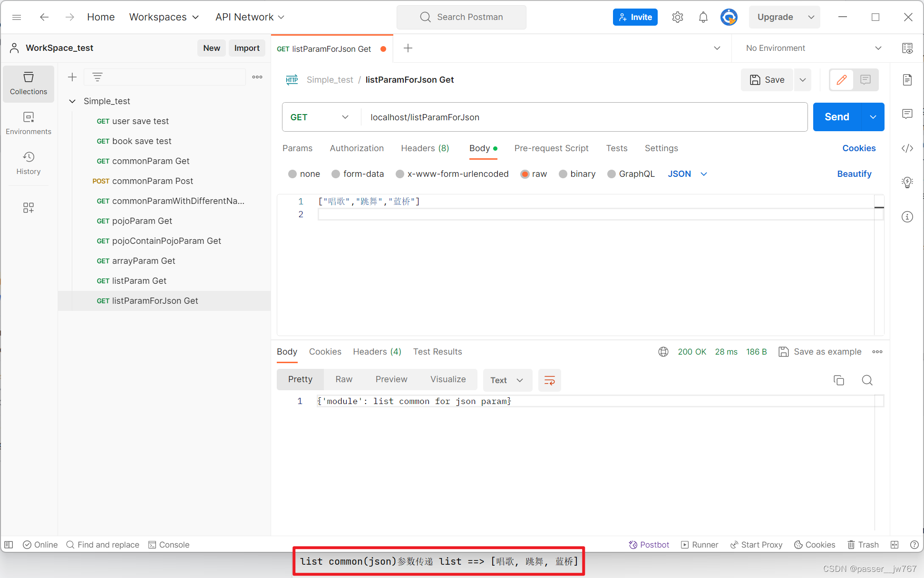Toggle line wrap in response
Image resolution: width=924 pixels, height=578 pixels.
pos(550,380)
